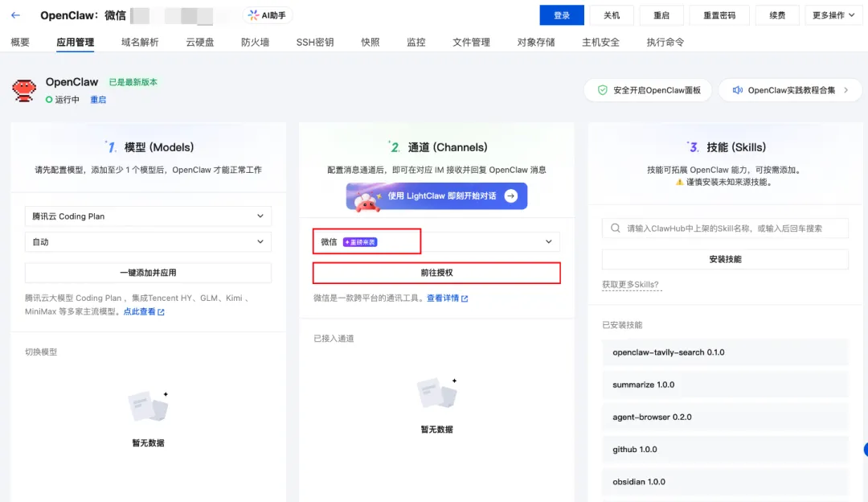
Task: Click the 重磅来袭 badge next to 微信
Action: 360,242
